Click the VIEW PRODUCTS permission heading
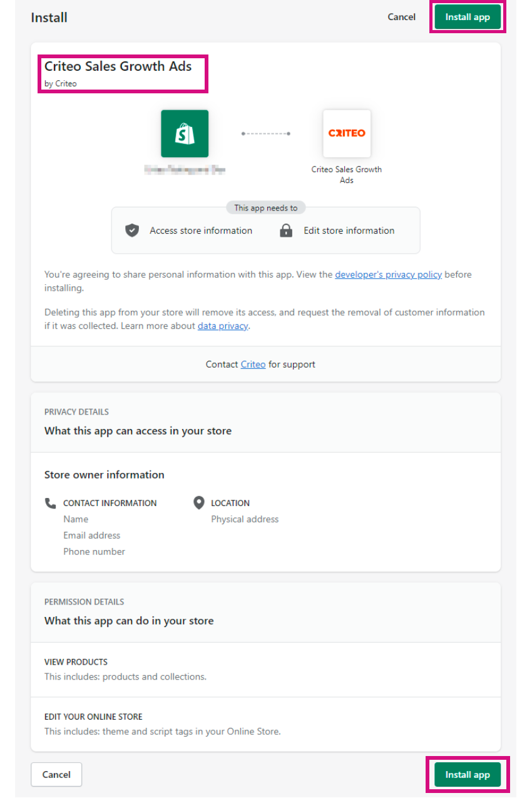Image resolution: width=532 pixels, height=798 pixels. 76,661
